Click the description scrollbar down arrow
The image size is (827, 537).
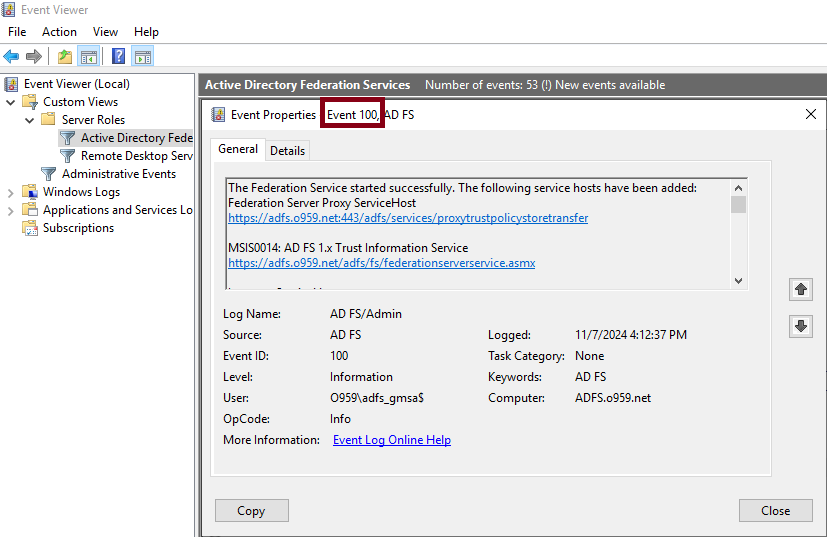point(738,281)
